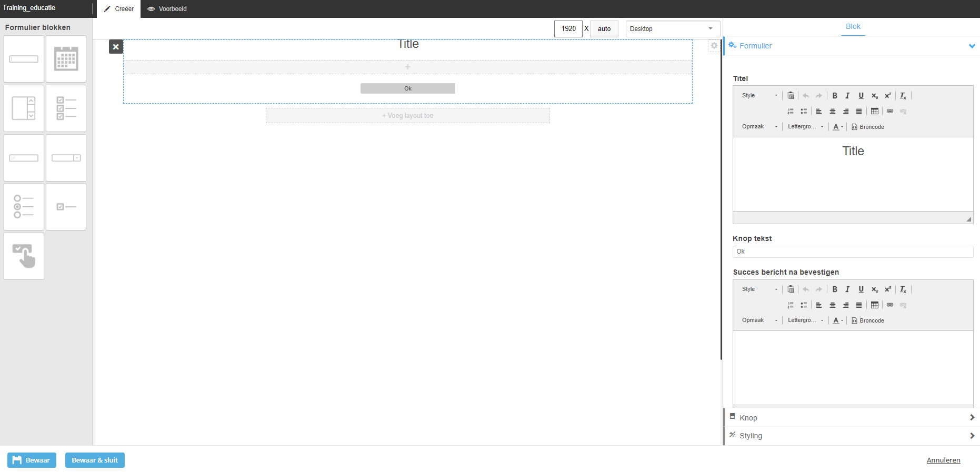Click '+ Voeg layout toe' to add layout

pyautogui.click(x=408, y=116)
